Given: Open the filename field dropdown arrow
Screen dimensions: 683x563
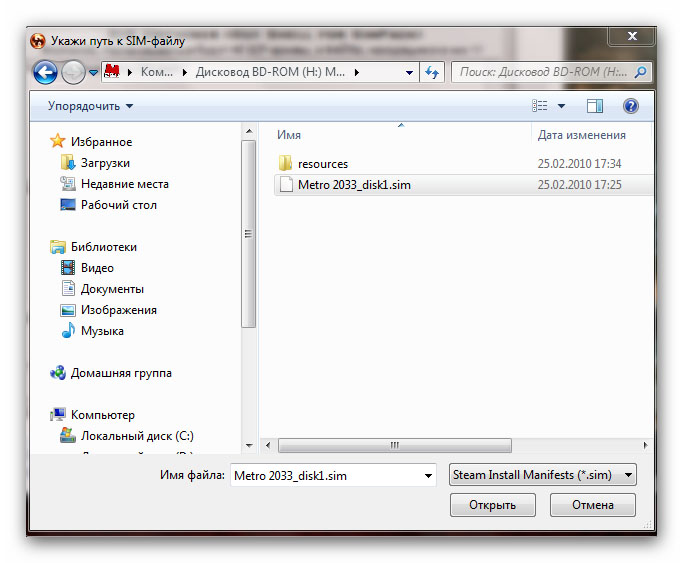Looking at the screenshot, I should (429, 475).
